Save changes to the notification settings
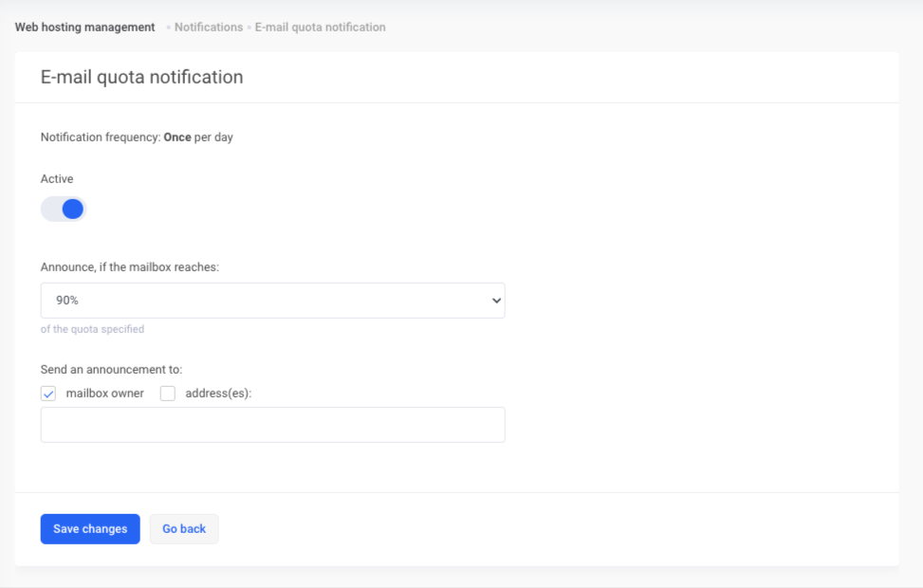 tap(90, 529)
